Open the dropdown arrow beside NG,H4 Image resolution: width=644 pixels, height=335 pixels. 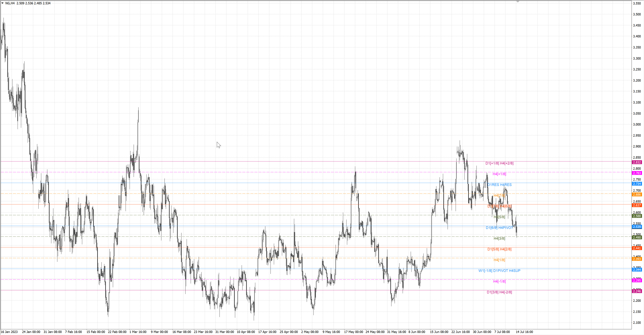pos(3,3)
